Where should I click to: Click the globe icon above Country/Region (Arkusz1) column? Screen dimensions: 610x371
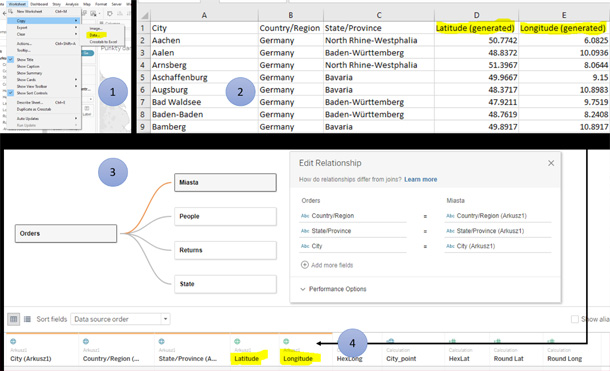tap(86, 341)
